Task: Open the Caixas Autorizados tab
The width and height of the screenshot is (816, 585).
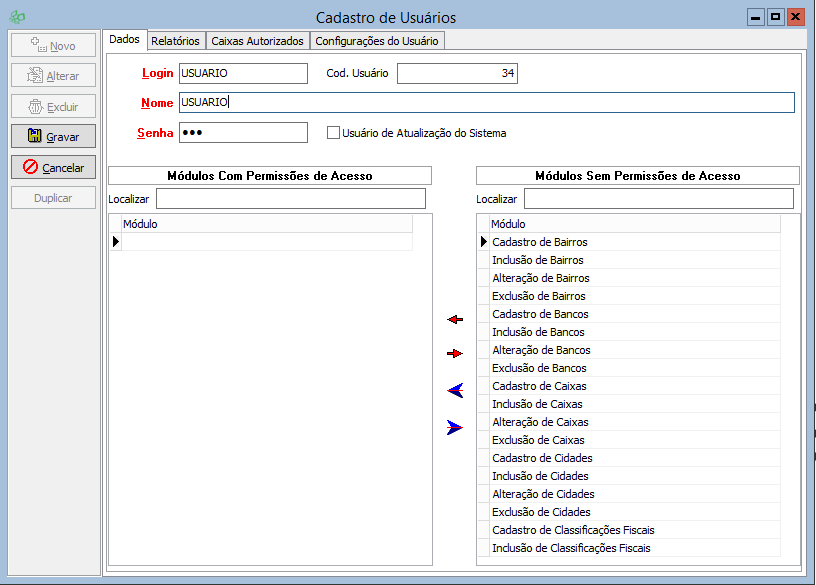Action: click(x=257, y=41)
